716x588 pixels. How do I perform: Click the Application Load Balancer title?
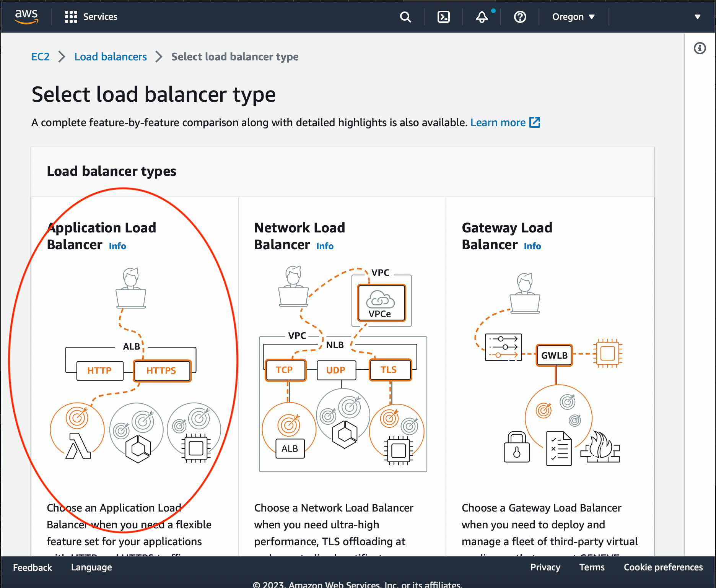pos(101,236)
